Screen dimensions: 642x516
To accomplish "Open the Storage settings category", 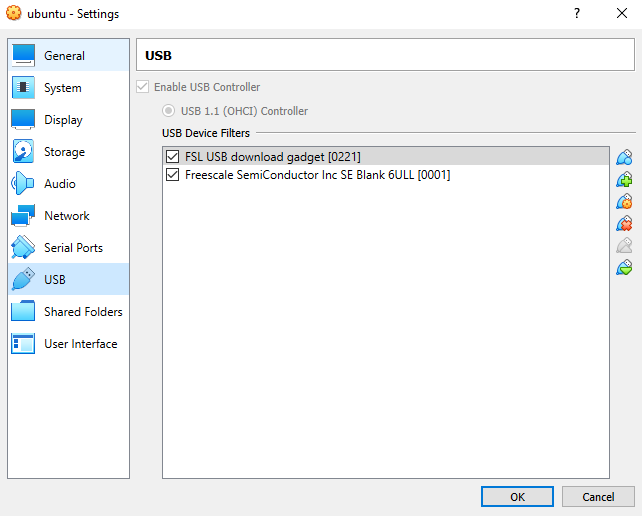I will point(64,152).
